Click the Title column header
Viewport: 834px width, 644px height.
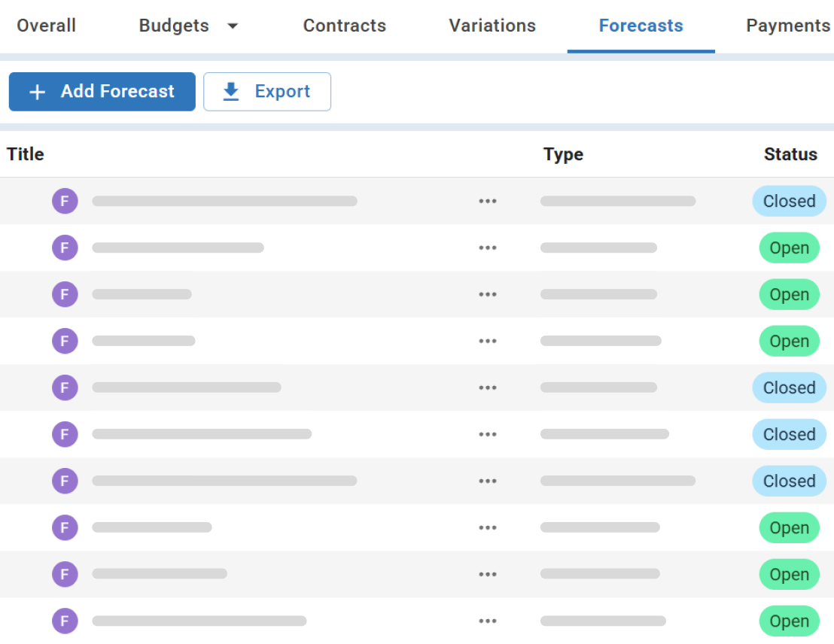[25, 154]
